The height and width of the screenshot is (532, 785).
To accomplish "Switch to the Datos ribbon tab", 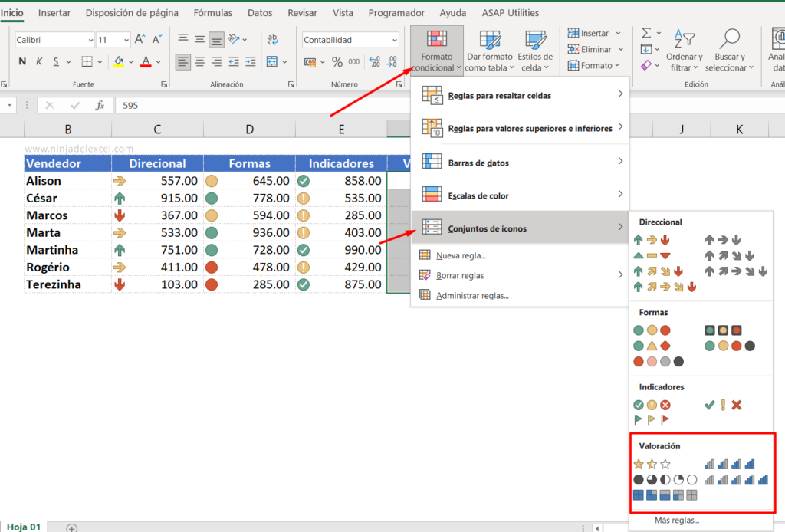I will point(259,12).
